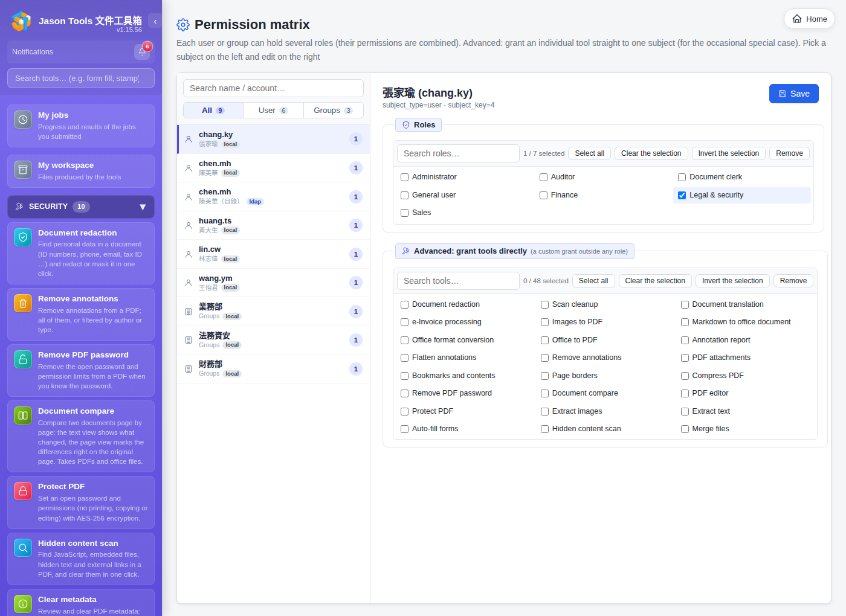The height and width of the screenshot is (616, 846).
Task: Click Select all in the tools section
Action: [593, 281]
